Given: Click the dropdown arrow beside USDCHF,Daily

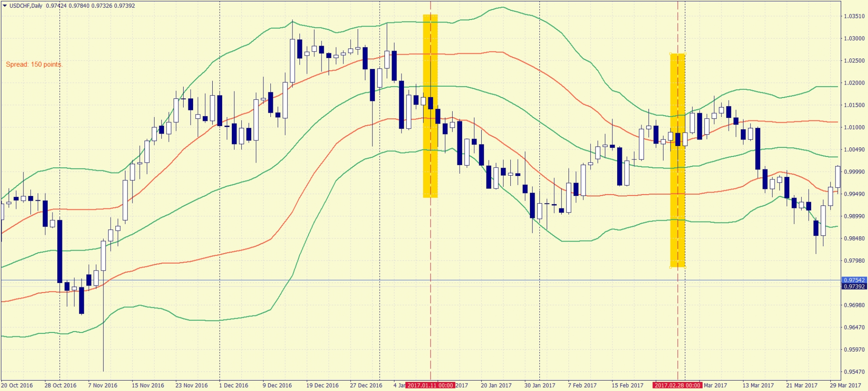Looking at the screenshot, I should 5,6.
